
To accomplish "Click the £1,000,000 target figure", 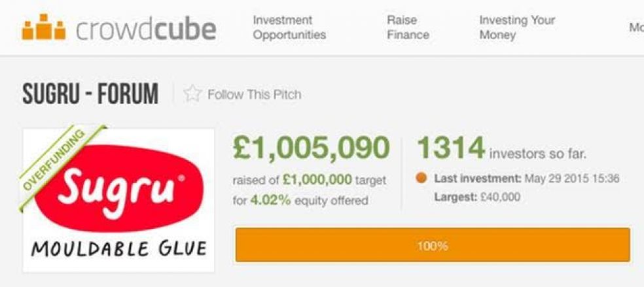I will (317, 180).
